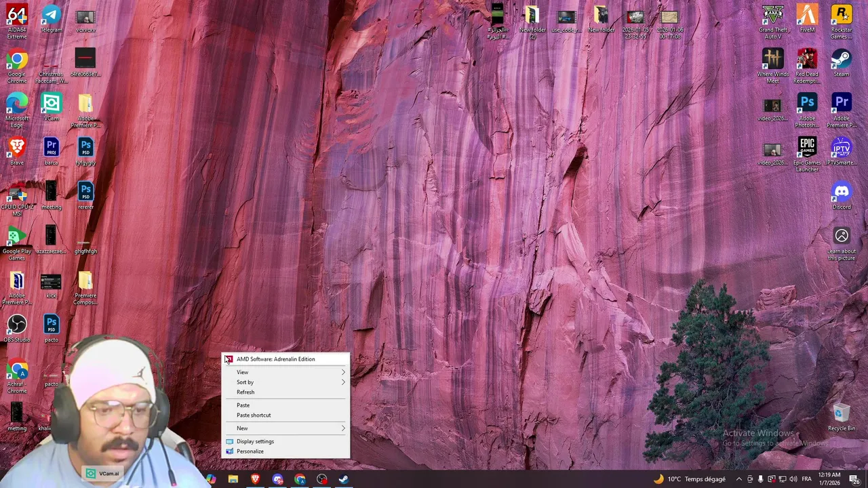Open Brave from the taskbar

pyautogui.click(x=255, y=479)
